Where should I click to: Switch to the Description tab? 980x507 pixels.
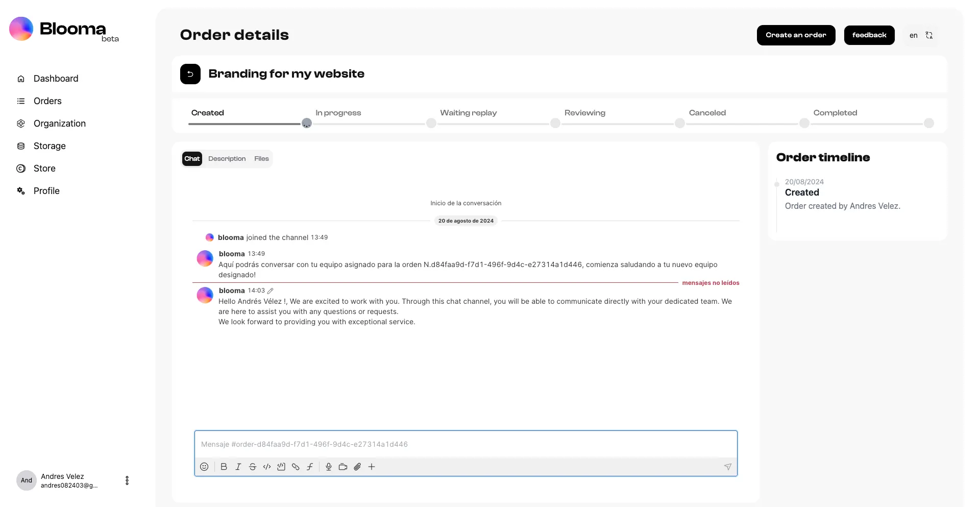point(227,159)
